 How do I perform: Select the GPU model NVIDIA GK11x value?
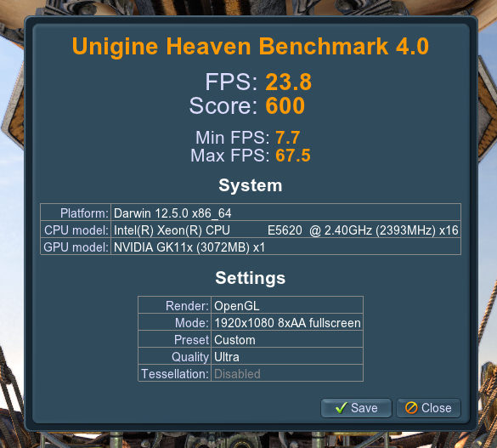coord(285,247)
